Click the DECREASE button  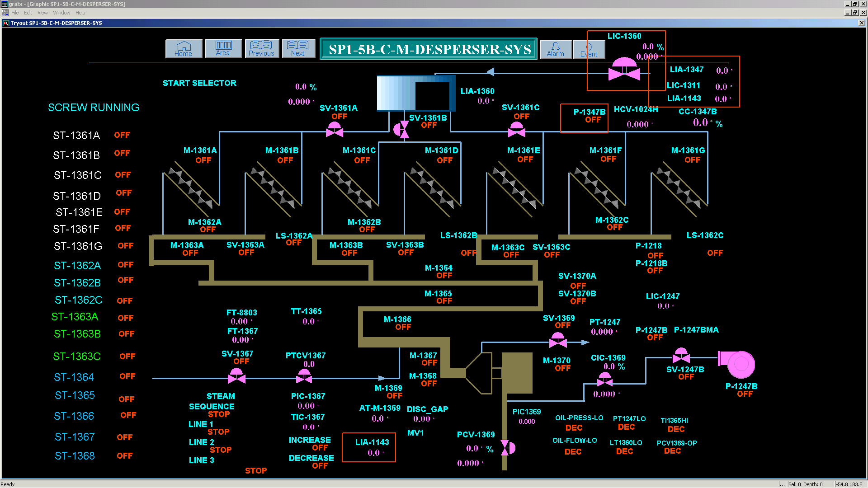[311, 458]
